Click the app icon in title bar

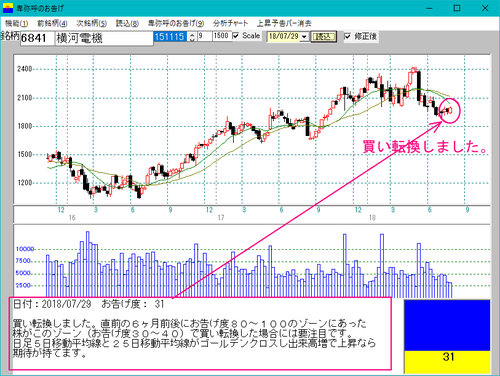point(7,8)
